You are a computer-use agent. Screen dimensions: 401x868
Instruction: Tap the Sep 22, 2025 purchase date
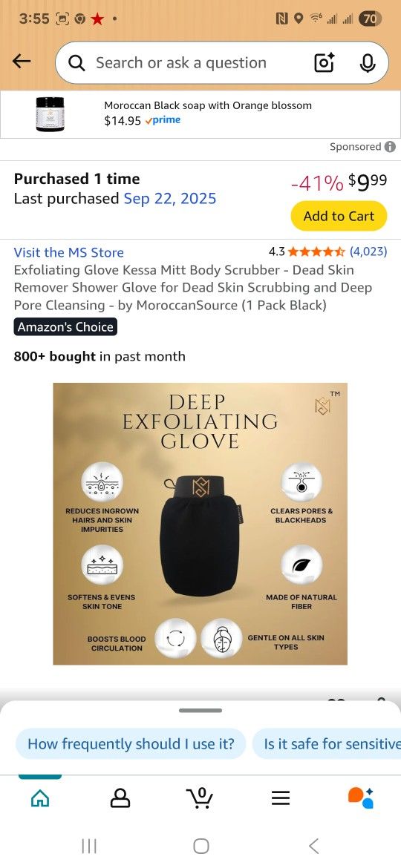170,198
